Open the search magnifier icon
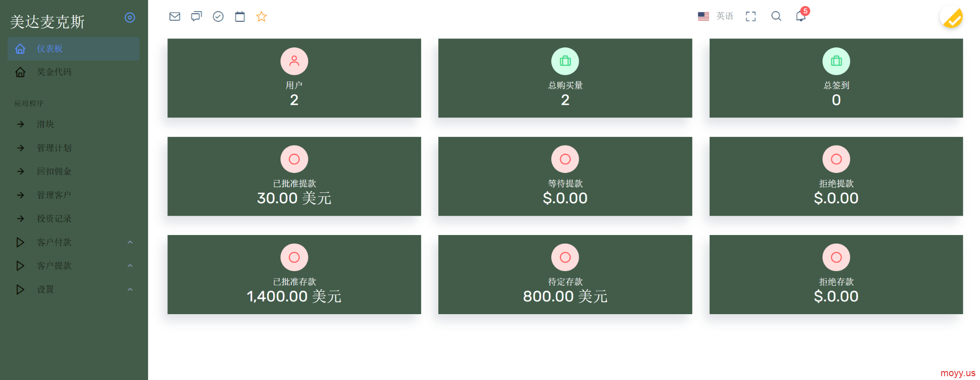Screen dimensions: 980x380 click(776, 16)
